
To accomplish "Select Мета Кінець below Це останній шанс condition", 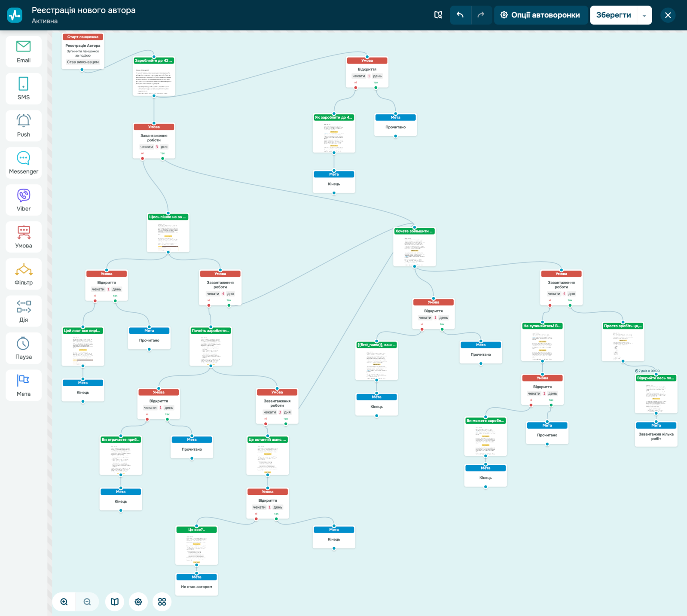I will coord(334,537).
